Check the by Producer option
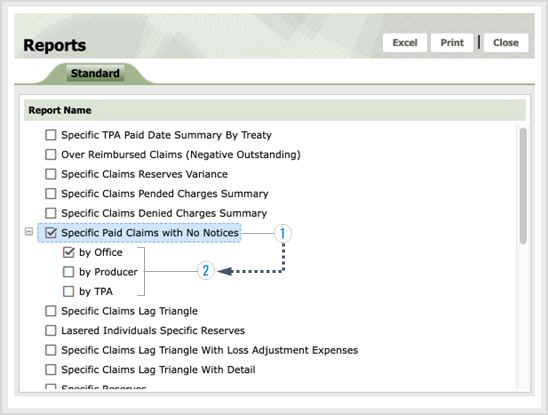This screenshot has height=415, width=548. pyautogui.click(x=68, y=272)
